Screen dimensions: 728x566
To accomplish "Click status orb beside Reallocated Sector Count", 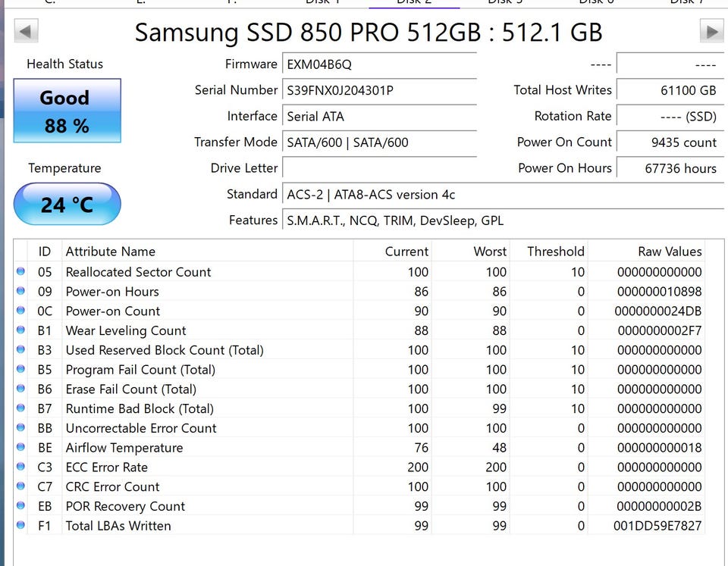I will [x=20, y=272].
